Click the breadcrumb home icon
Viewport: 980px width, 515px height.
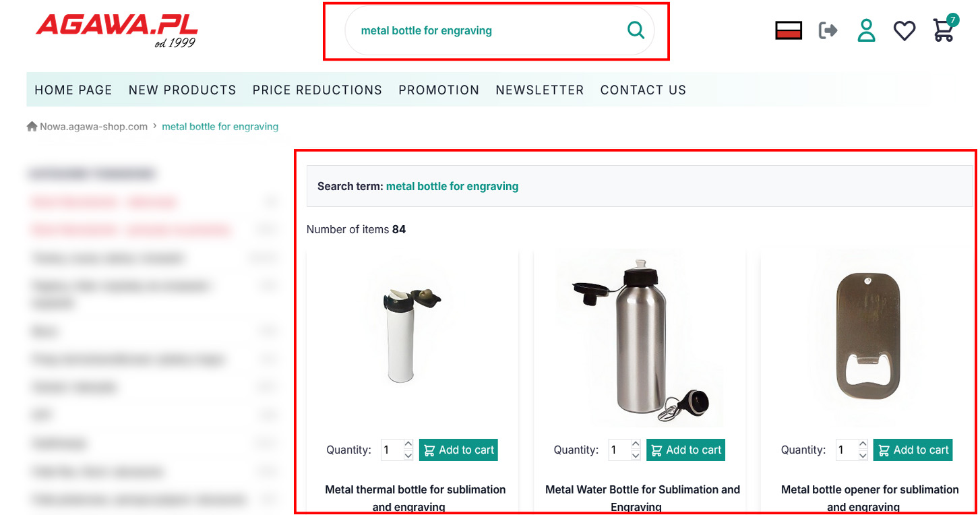32,127
